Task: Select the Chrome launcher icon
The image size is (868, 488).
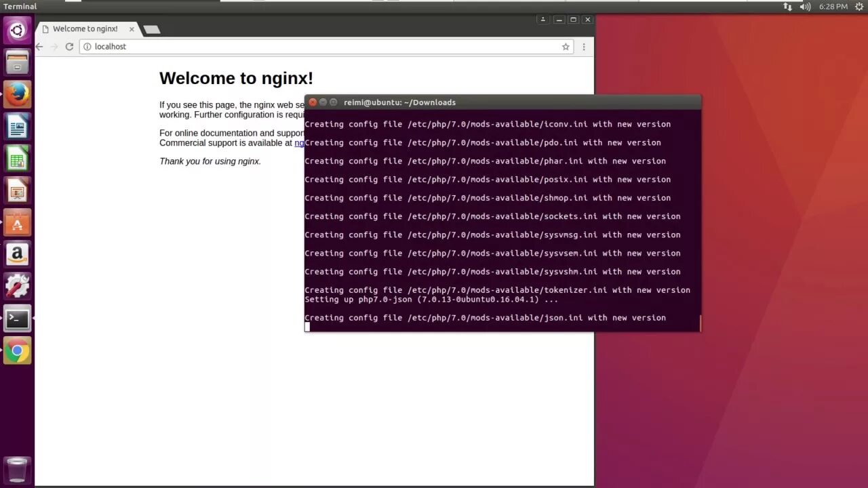Action: click(17, 351)
